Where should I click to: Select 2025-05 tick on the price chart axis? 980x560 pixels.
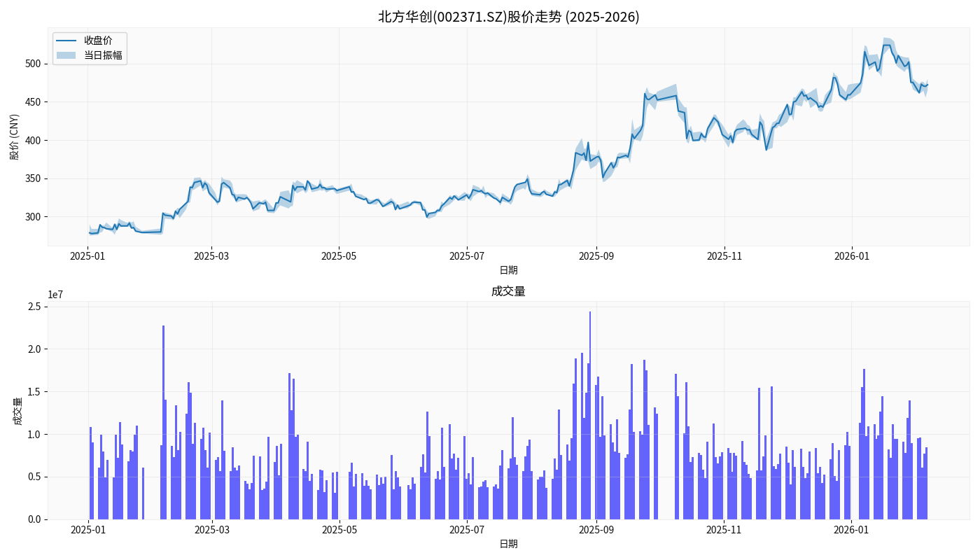click(x=339, y=256)
